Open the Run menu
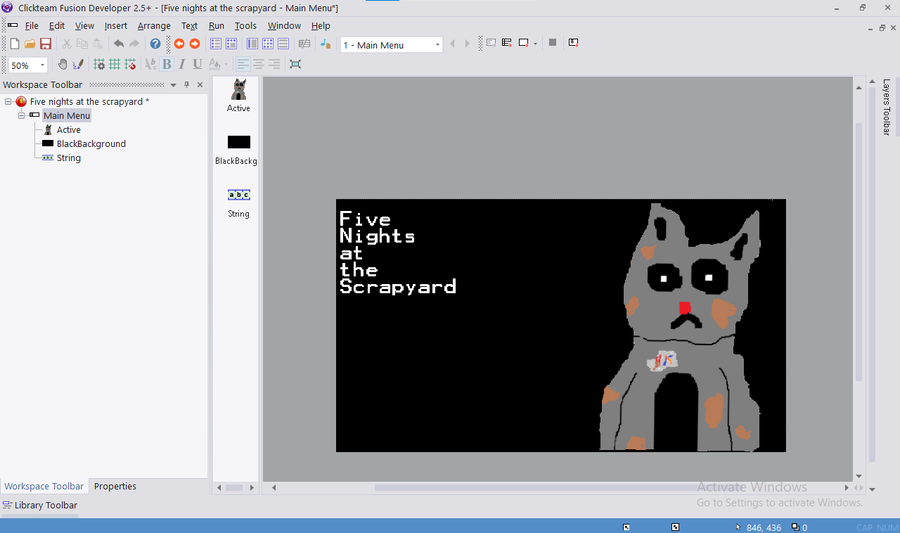 pos(216,26)
